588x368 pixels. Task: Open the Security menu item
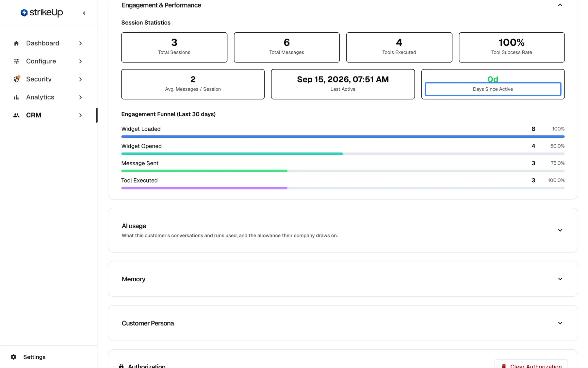coord(48,79)
